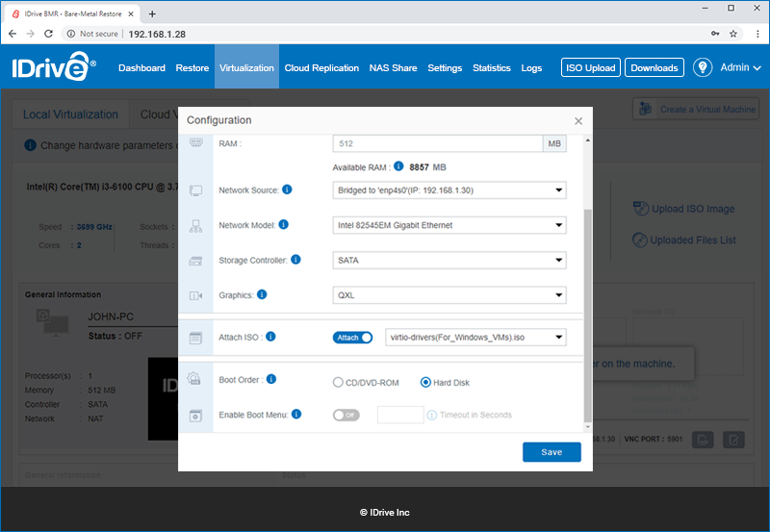Click the IDrive logo
770x532 pixels.
pyautogui.click(x=54, y=66)
